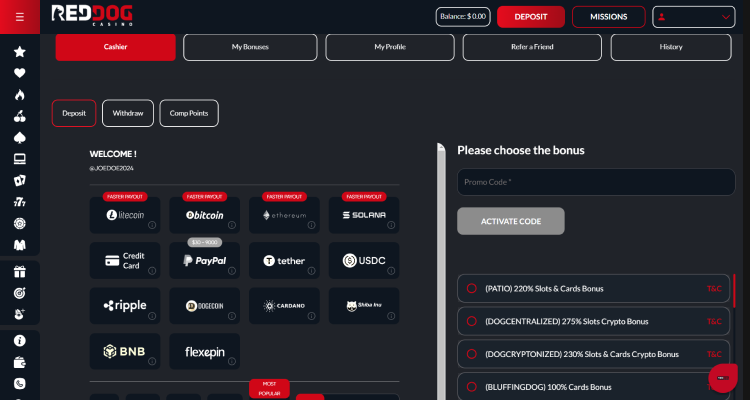Open the cherries slots sidebar icon
The image size is (750, 400).
tap(20, 116)
